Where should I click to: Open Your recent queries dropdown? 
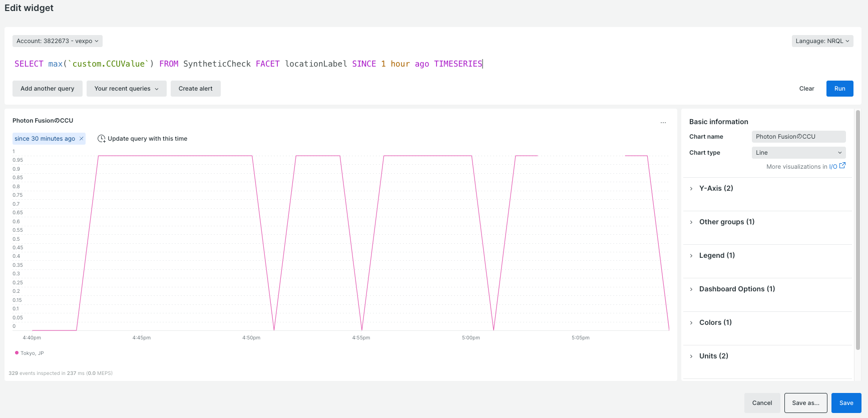127,89
